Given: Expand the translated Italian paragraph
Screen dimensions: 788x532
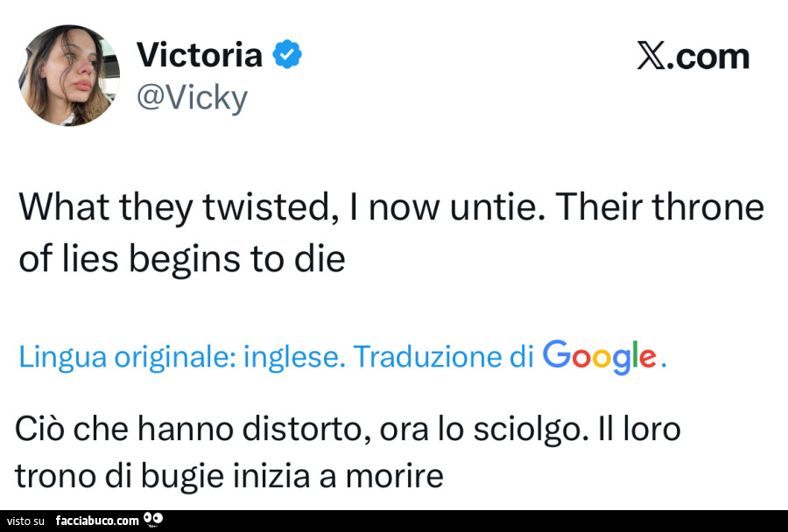Looking at the screenshot, I should click(x=350, y=451).
